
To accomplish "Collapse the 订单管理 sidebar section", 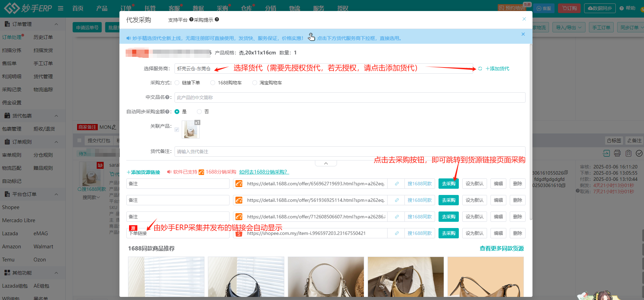I will tap(56, 24).
